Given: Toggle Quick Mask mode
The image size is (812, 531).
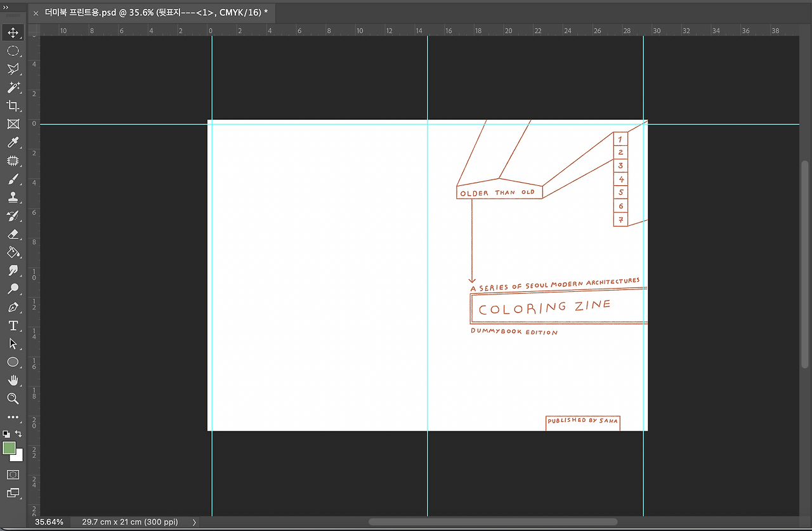Looking at the screenshot, I should (x=13, y=475).
